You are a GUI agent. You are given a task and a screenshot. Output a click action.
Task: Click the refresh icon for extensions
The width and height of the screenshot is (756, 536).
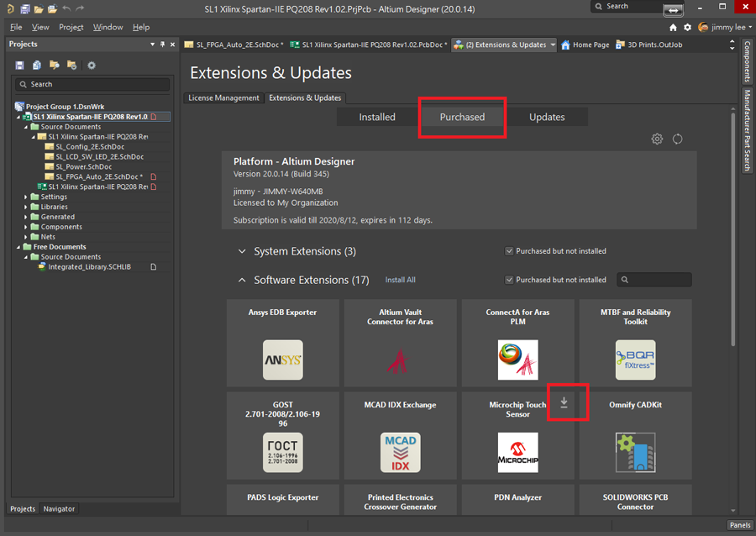click(x=677, y=139)
